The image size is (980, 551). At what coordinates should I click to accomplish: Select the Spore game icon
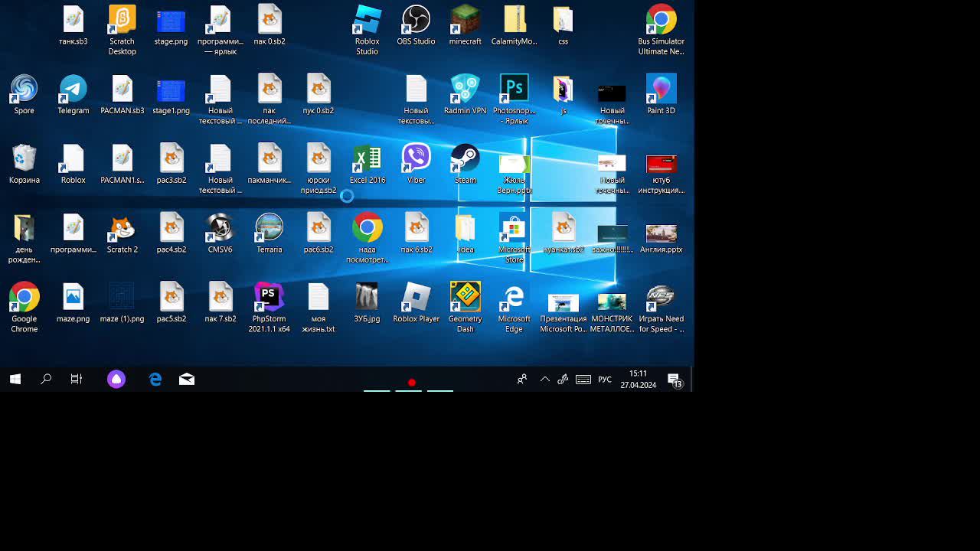pyautogui.click(x=24, y=94)
